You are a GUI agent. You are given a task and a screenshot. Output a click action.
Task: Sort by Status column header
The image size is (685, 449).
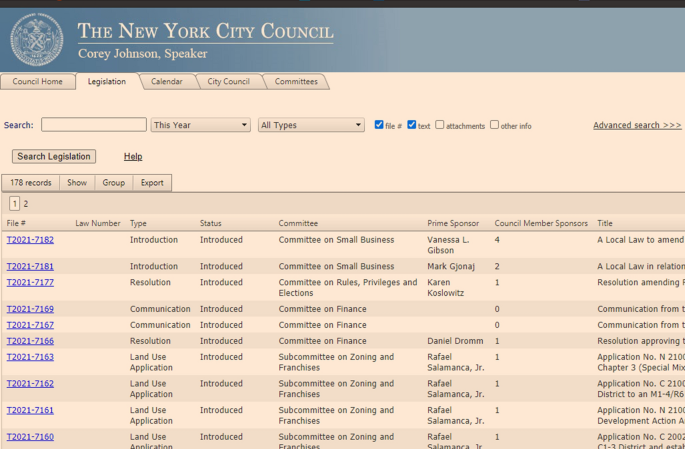[x=211, y=223]
